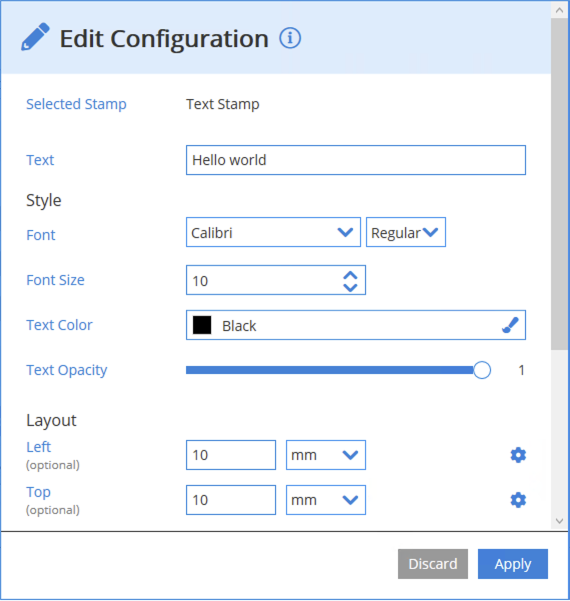Viewport: 570px width, 601px height.
Task: Click the black Text Color swatch
Action: [x=202, y=325]
